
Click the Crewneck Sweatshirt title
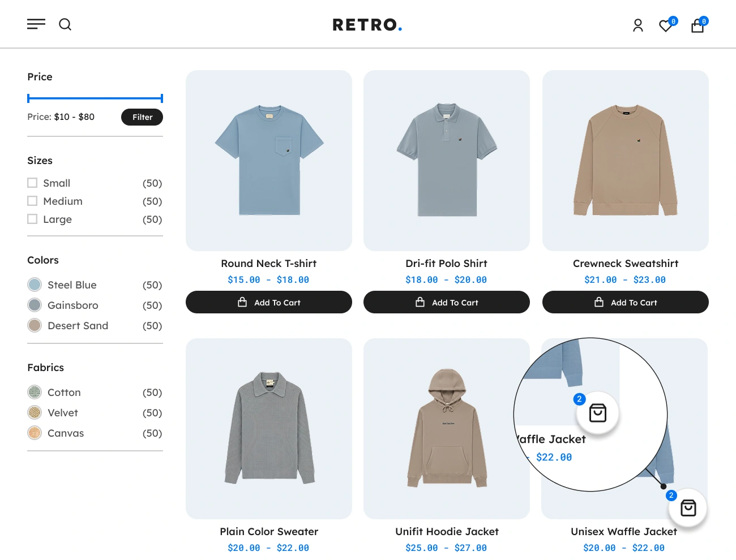[x=626, y=264]
